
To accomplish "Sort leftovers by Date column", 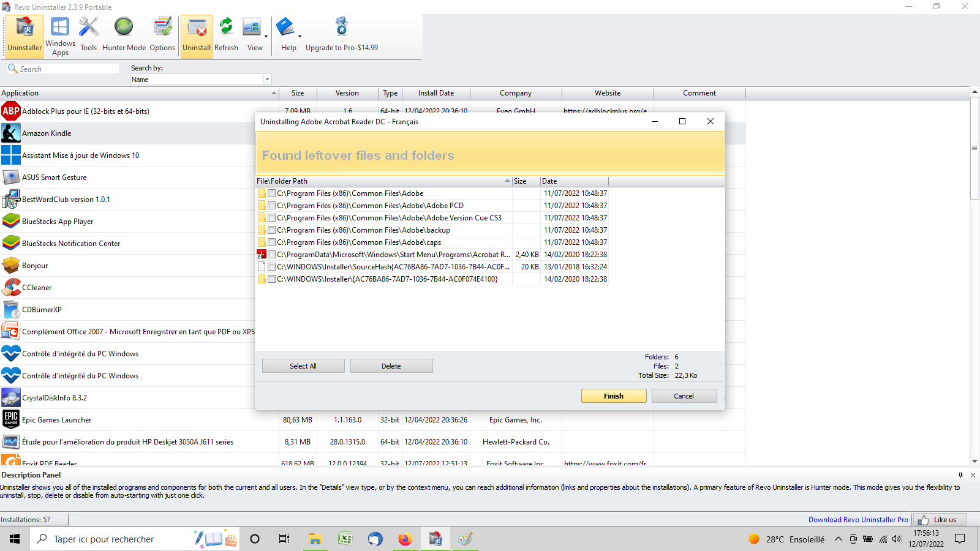I will tap(574, 181).
